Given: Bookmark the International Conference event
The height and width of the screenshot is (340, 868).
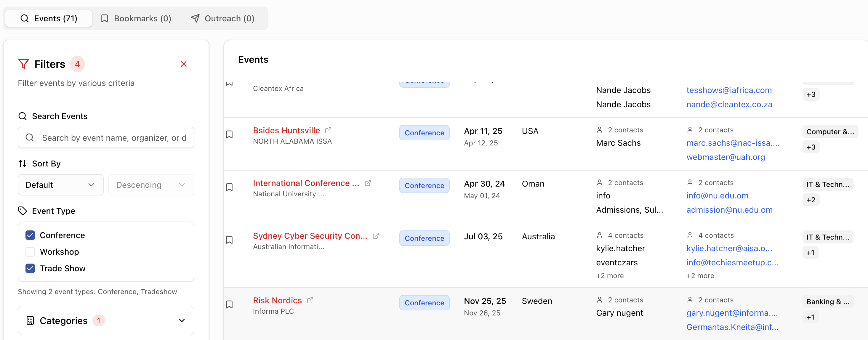Looking at the screenshot, I should click(x=229, y=187).
